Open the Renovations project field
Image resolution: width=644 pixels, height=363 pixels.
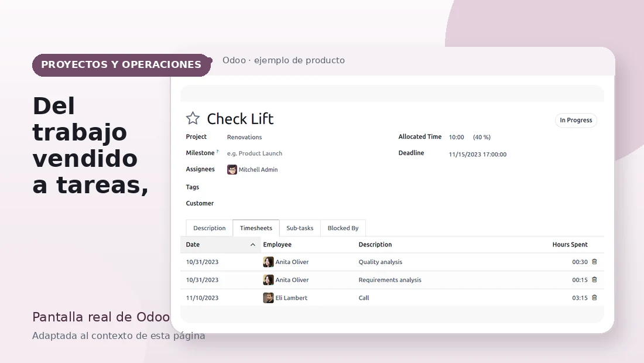coord(244,137)
